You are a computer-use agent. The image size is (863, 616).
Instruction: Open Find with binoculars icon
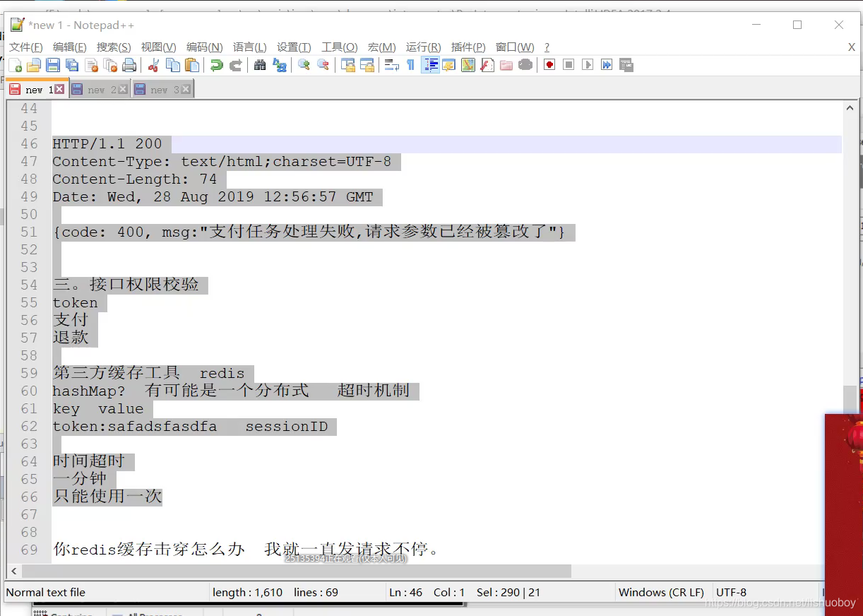260,65
